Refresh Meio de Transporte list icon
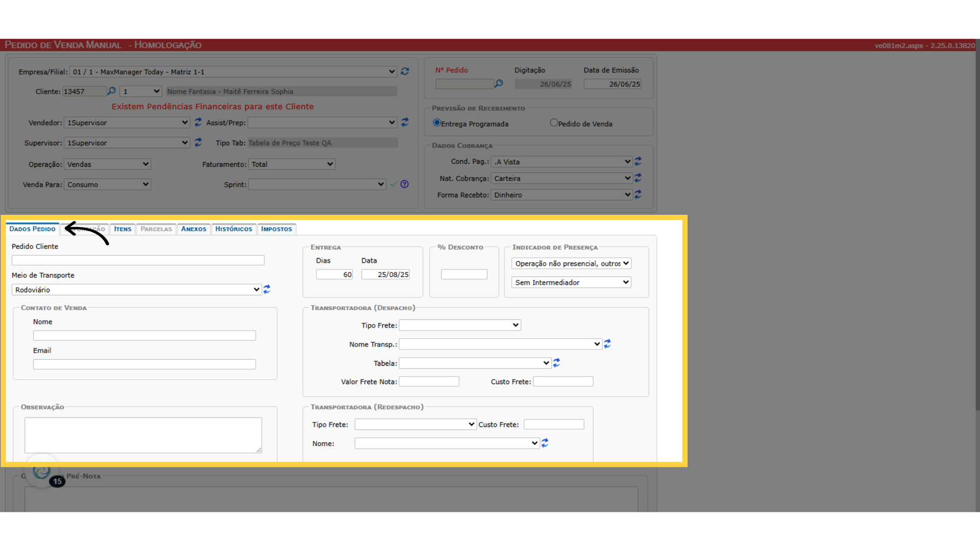980x551 pixels. (267, 289)
